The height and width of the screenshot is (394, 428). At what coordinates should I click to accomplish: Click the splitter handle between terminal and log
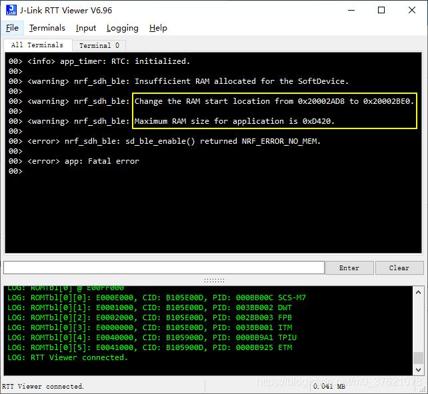(x=214, y=280)
